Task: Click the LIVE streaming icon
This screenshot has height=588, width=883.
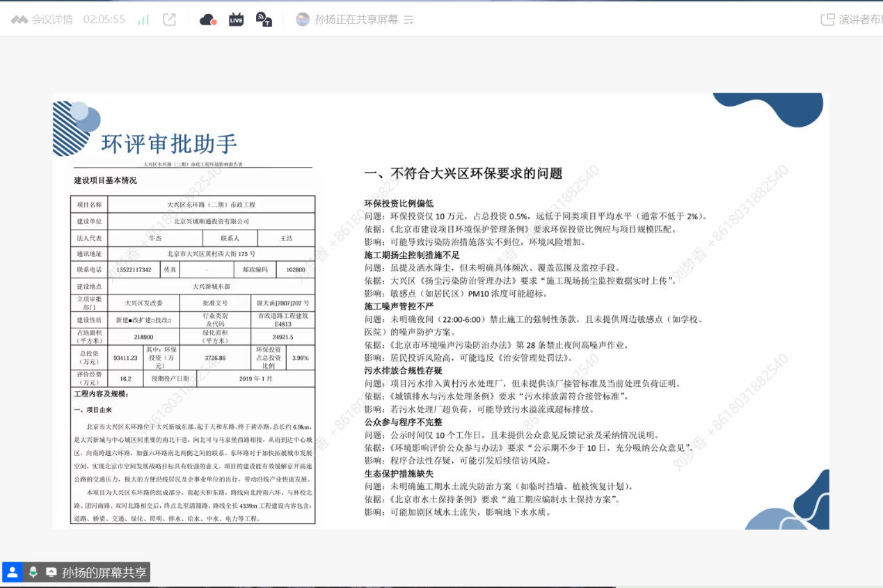Action: pos(237,19)
